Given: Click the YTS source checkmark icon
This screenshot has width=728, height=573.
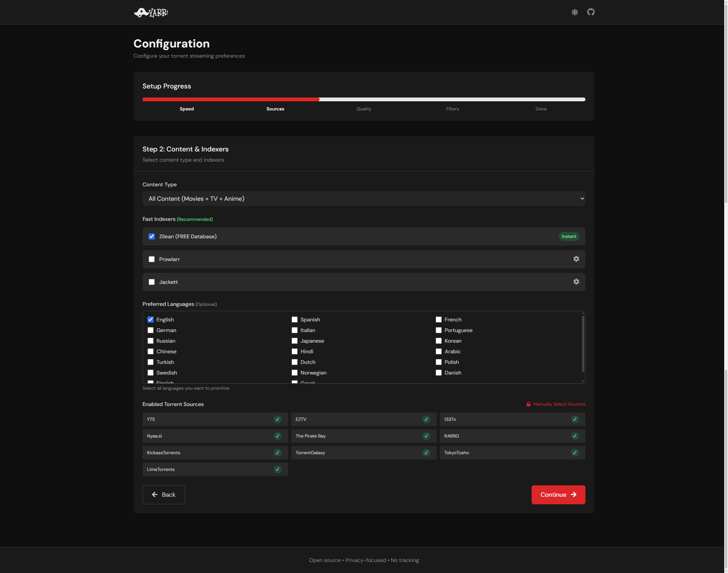Looking at the screenshot, I should point(278,419).
